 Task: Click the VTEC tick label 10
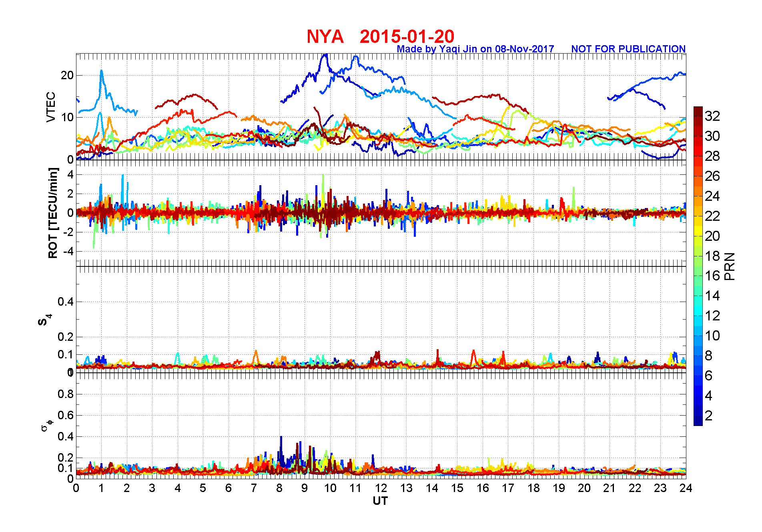click(67, 117)
